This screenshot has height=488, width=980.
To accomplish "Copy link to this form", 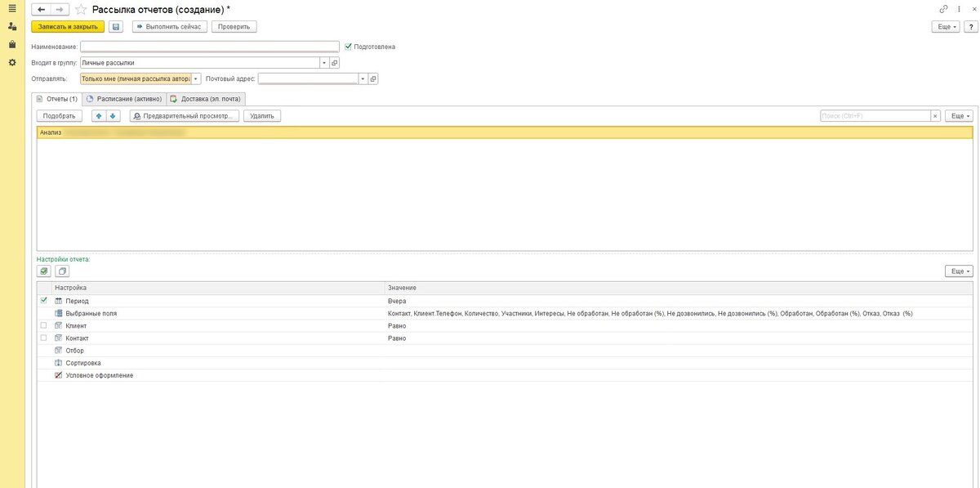I will [x=944, y=9].
